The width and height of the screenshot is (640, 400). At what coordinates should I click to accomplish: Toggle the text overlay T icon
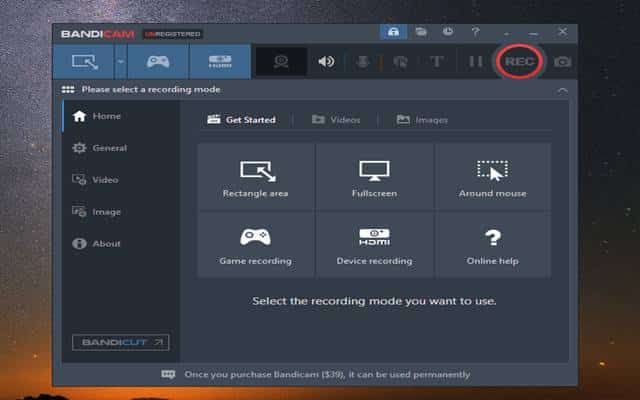(436, 62)
